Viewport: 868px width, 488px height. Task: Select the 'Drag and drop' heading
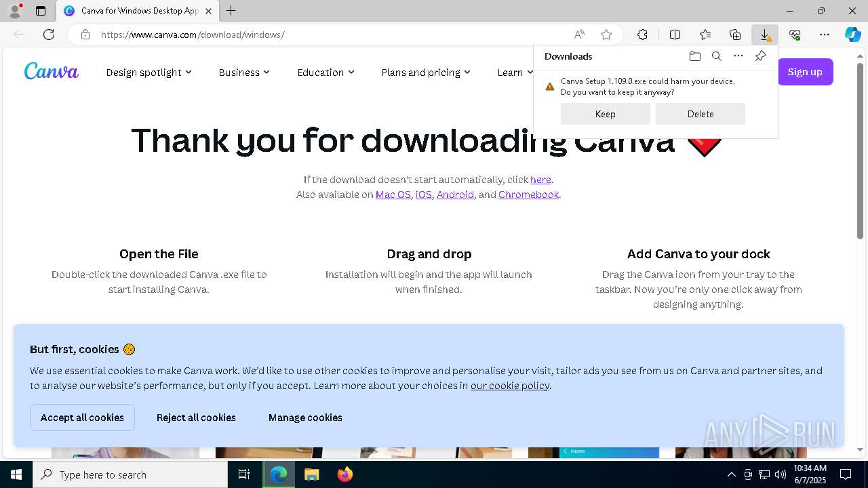coord(429,254)
